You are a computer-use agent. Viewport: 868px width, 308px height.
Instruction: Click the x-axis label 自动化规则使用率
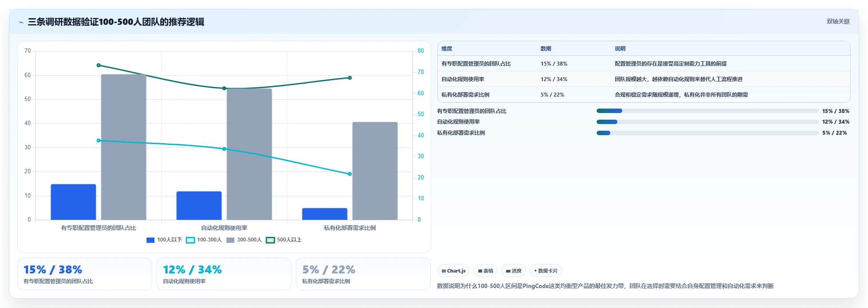click(224, 228)
